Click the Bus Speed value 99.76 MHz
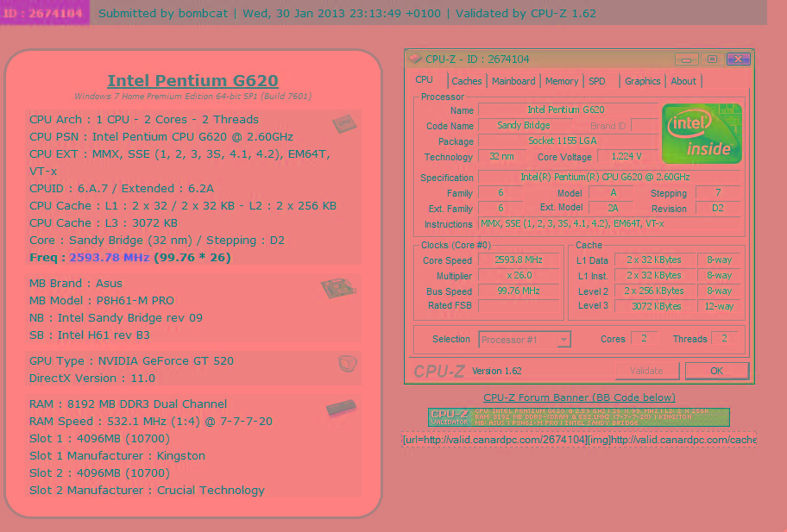Image resolution: width=787 pixels, height=532 pixels. pyautogui.click(x=519, y=291)
